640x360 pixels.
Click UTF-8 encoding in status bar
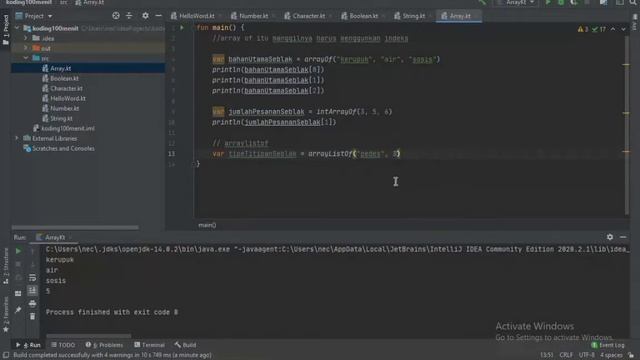[x=587, y=355]
